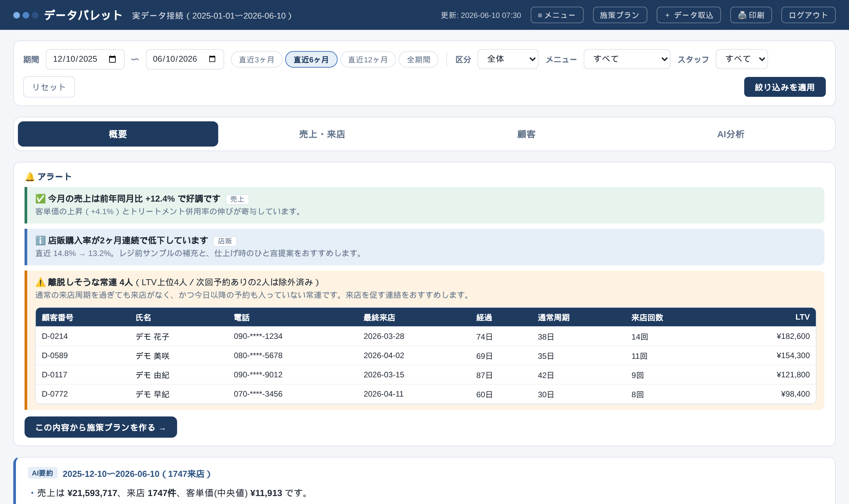
Task: Click phone number 090-****-1234
Action: coord(258,336)
